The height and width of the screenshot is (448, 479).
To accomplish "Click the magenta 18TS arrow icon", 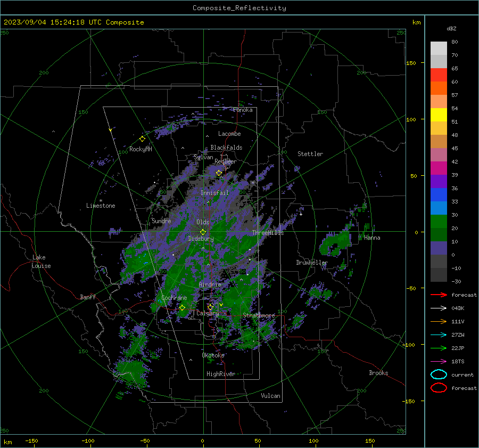I will (439, 362).
